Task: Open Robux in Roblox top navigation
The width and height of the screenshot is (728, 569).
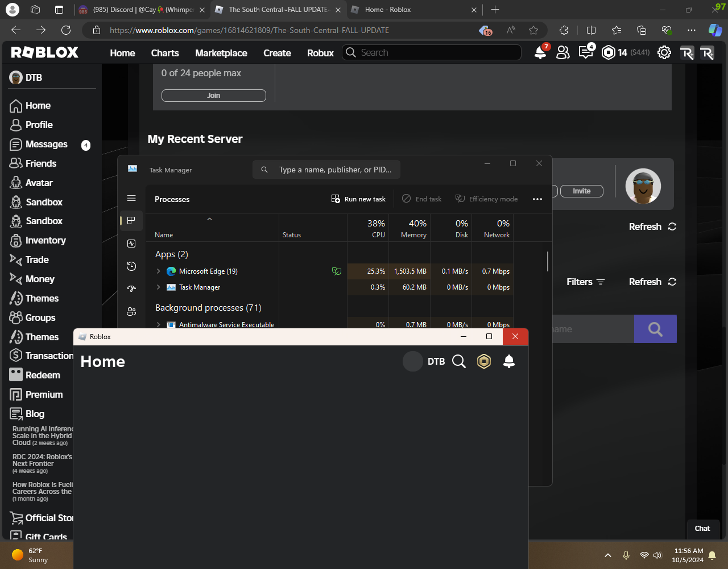Action: click(x=321, y=53)
